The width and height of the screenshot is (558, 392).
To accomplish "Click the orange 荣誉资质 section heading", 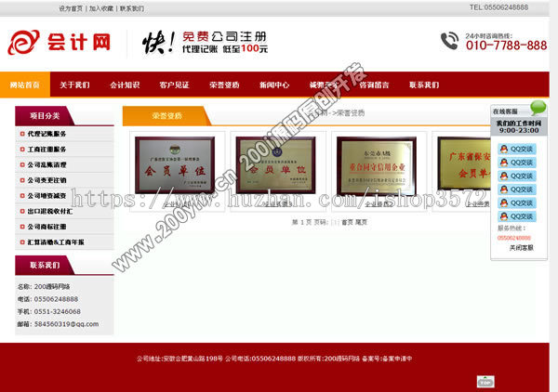I will pyautogui.click(x=166, y=116).
